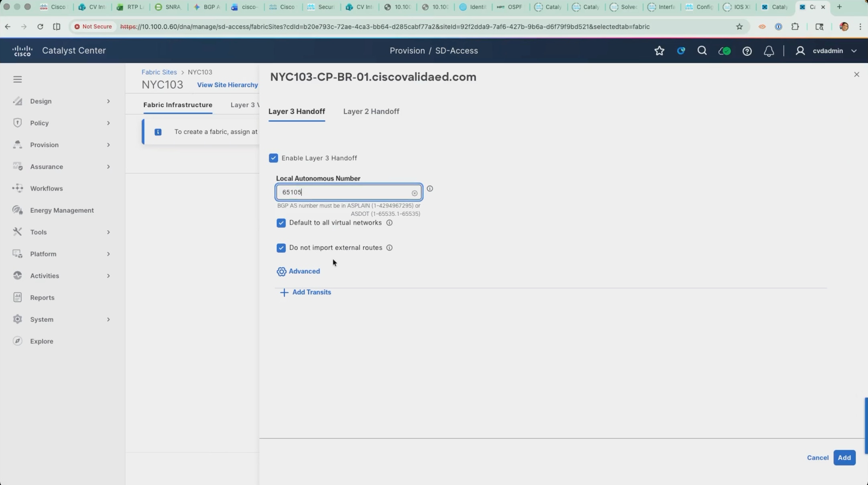Select the Fabric Infrastructure tab

(x=178, y=105)
